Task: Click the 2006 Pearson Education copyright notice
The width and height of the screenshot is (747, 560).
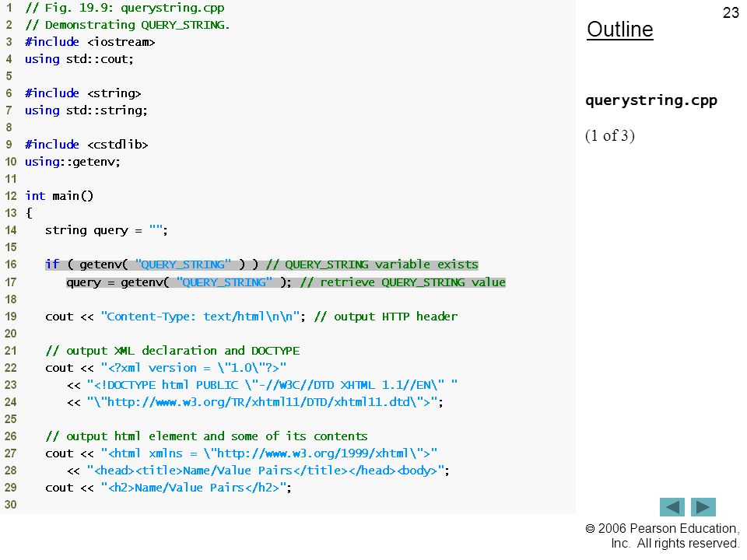Action: [x=662, y=536]
